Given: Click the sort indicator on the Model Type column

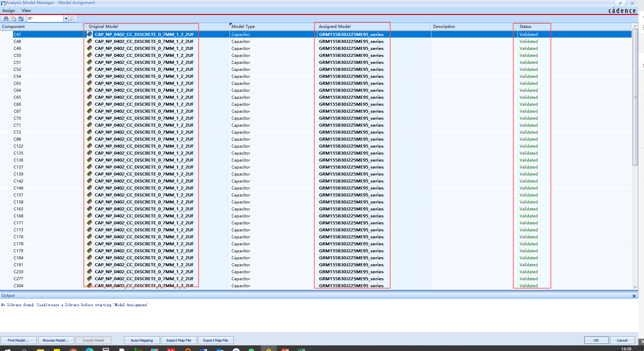Looking at the screenshot, I should click(230, 25).
